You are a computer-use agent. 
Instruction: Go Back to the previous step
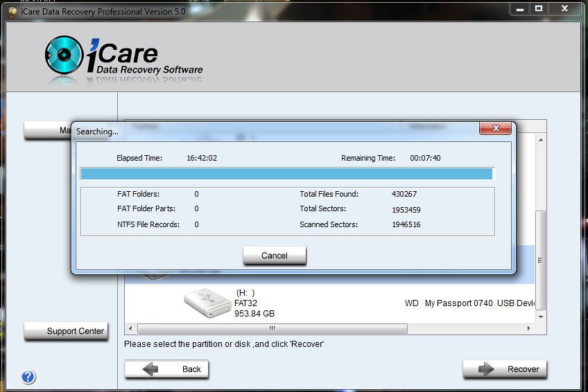pyautogui.click(x=166, y=369)
